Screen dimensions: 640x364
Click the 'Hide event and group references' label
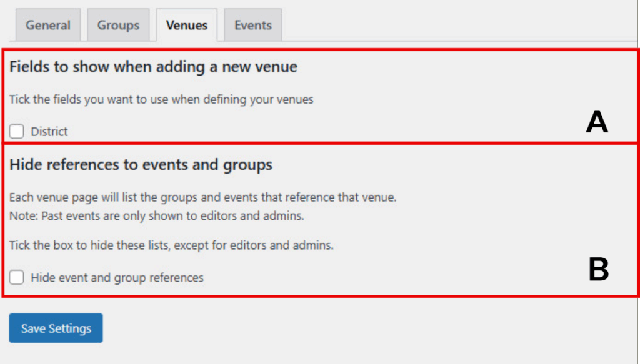(117, 278)
